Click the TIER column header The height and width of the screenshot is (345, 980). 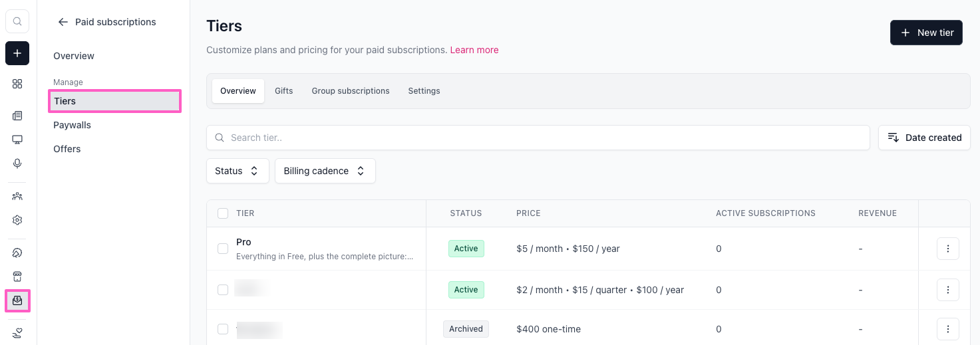pos(245,213)
